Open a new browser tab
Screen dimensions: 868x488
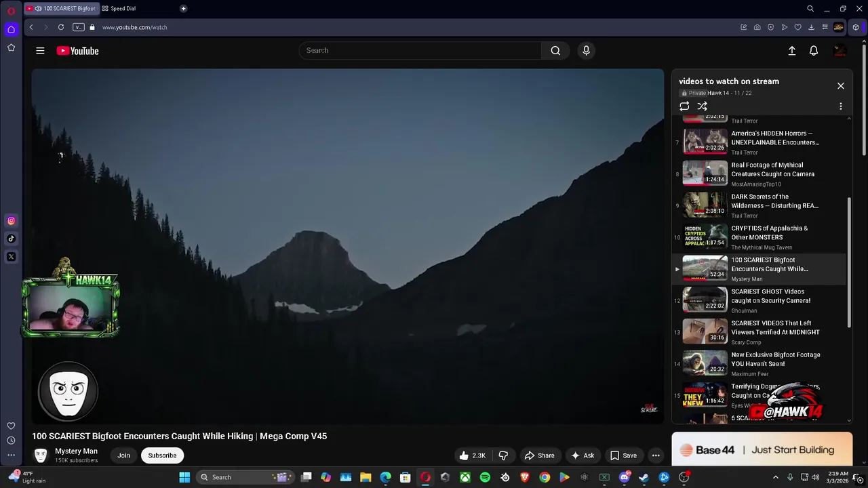pyautogui.click(x=183, y=8)
